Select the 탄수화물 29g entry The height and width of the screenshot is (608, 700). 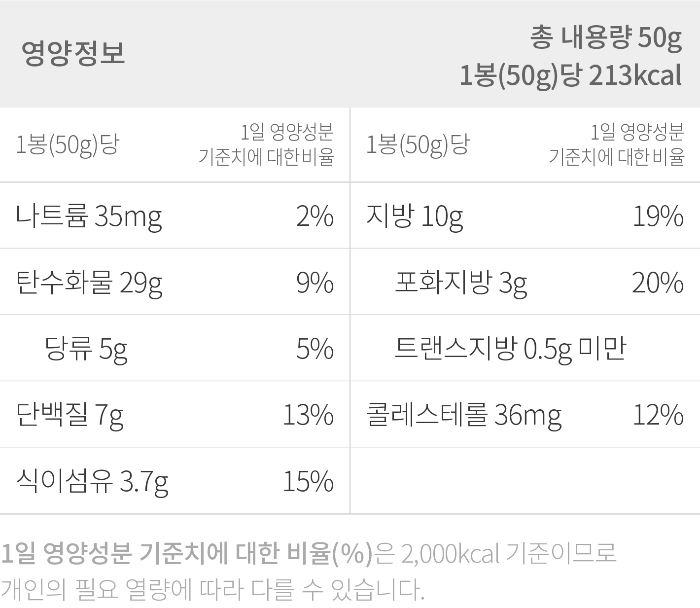tap(89, 283)
